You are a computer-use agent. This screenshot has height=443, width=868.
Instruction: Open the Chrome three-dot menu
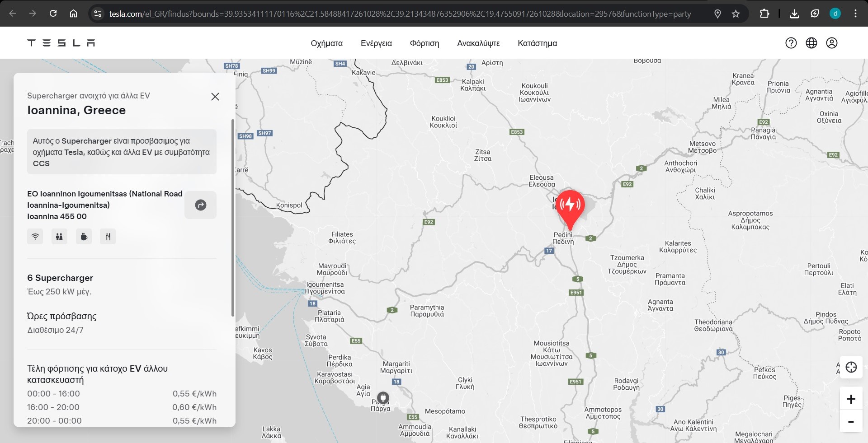[855, 14]
